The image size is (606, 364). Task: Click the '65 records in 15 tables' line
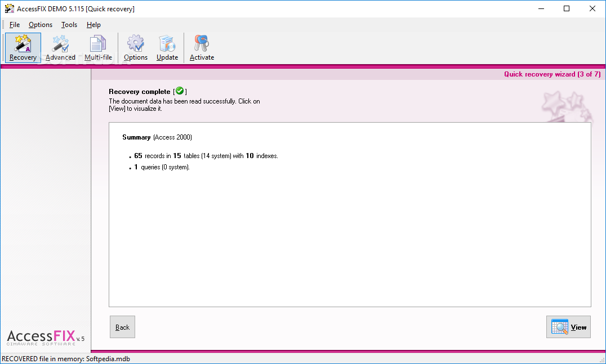(x=206, y=156)
